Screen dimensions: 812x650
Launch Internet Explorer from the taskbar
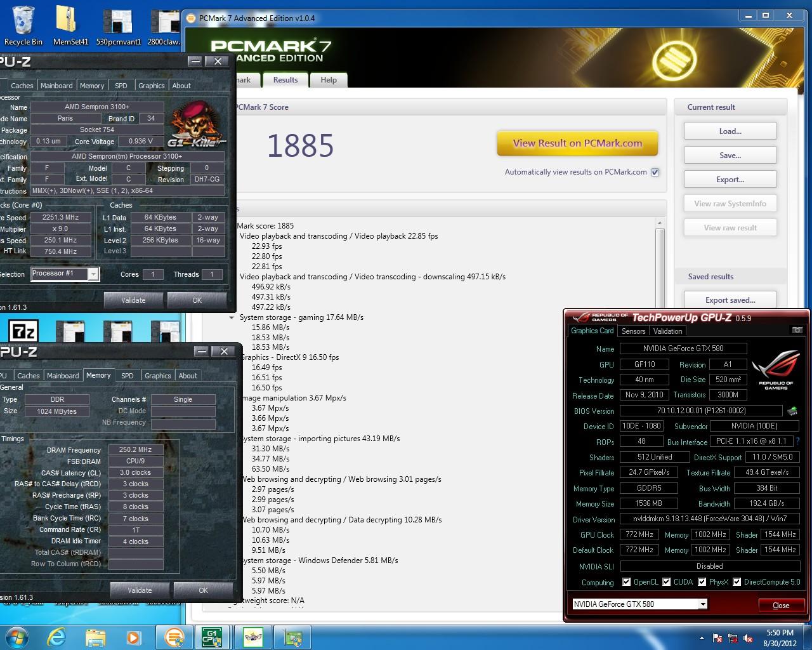point(56,637)
